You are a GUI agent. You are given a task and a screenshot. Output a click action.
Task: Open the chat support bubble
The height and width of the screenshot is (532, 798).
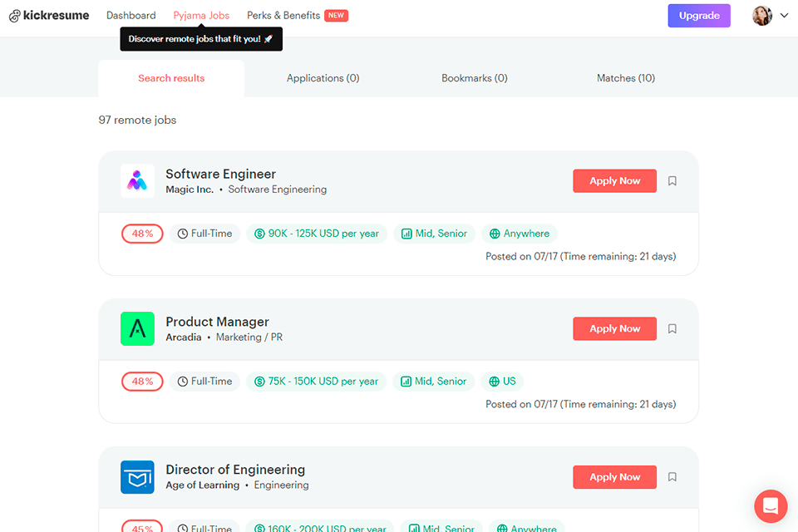[771, 506]
